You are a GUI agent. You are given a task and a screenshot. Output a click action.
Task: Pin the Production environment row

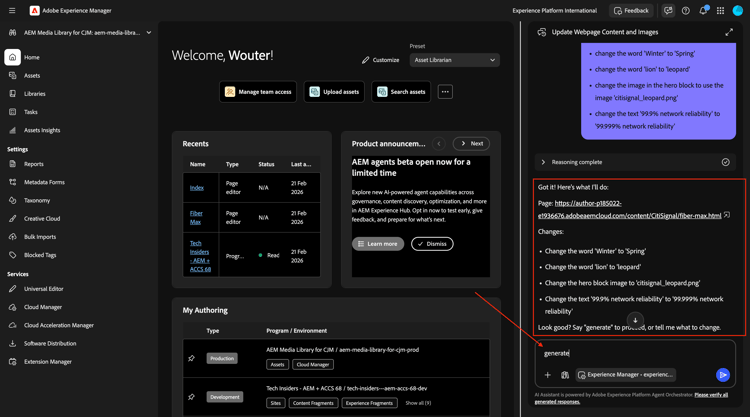[x=191, y=358]
